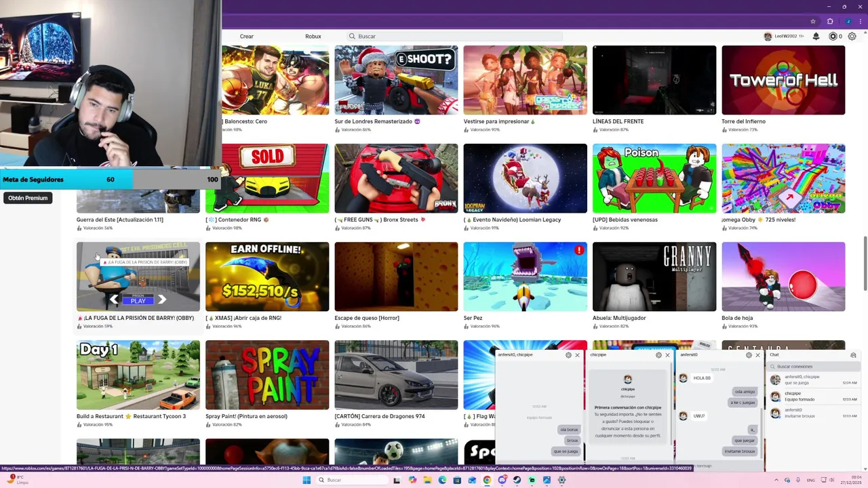This screenshot has height=488, width=868.
Task: Click the Guerra del Este game title link
Action: tap(120, 220)
